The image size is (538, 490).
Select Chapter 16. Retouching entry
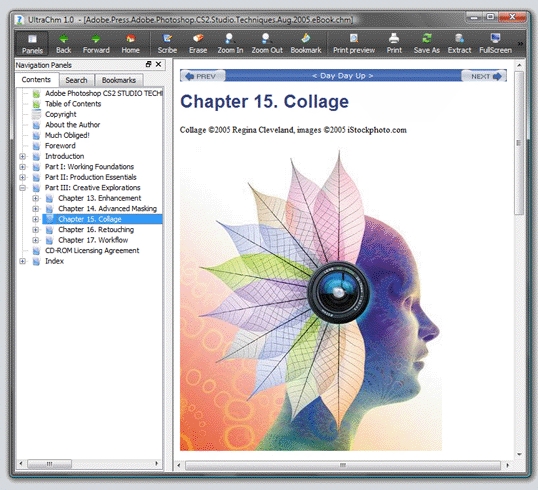pyautogui.click(x=96, y=230)
